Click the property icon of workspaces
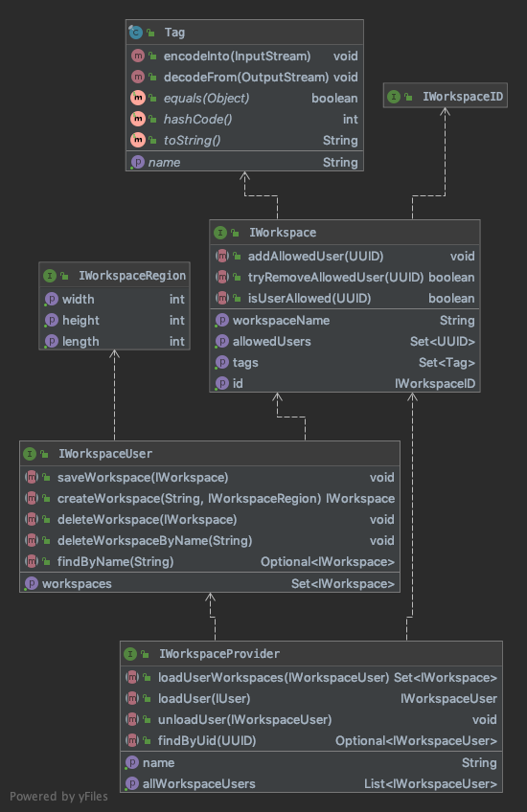The width and height of the screenshot is (527, 812). point(32,584)
